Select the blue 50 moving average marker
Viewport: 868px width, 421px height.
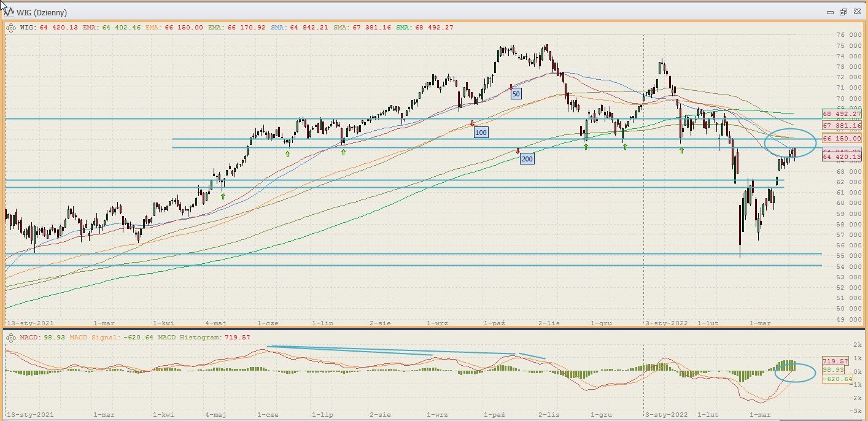(x=516, y=94)
